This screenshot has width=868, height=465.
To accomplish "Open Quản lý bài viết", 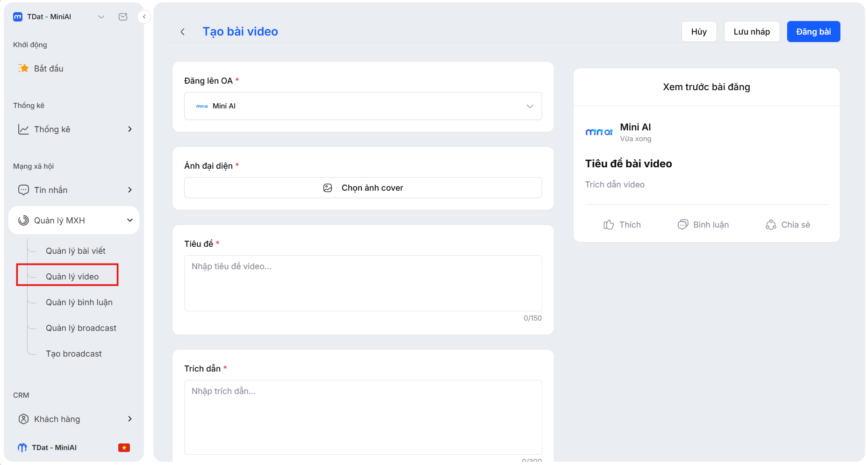I will point(75,251).
